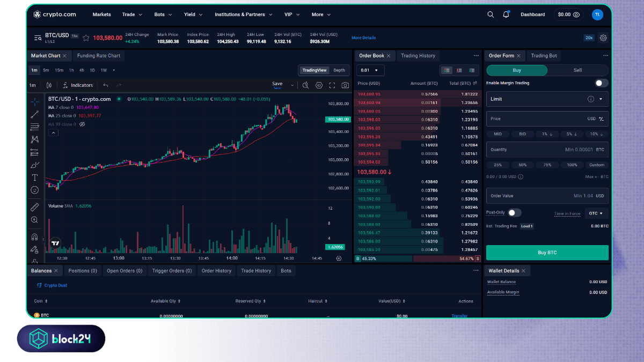Select the brush drawing tool
This screenshot has width=644, height=362.
tap(35, 165)
